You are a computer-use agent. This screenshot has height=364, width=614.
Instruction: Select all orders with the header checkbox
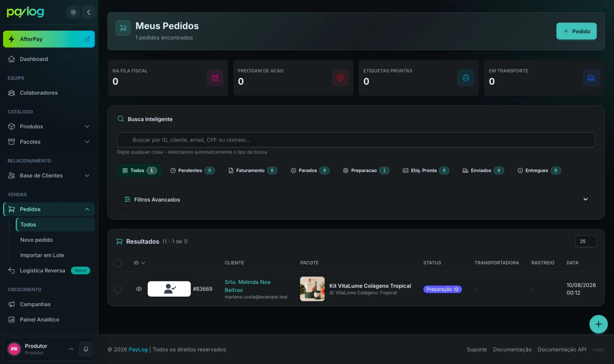[x=118, y=263]
